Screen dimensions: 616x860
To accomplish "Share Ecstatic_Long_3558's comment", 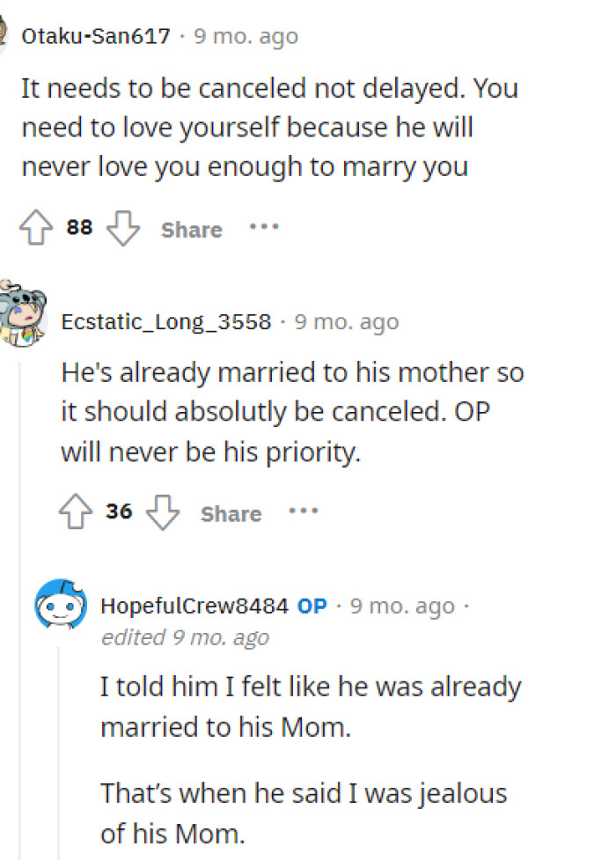I will tap(231, 513).
